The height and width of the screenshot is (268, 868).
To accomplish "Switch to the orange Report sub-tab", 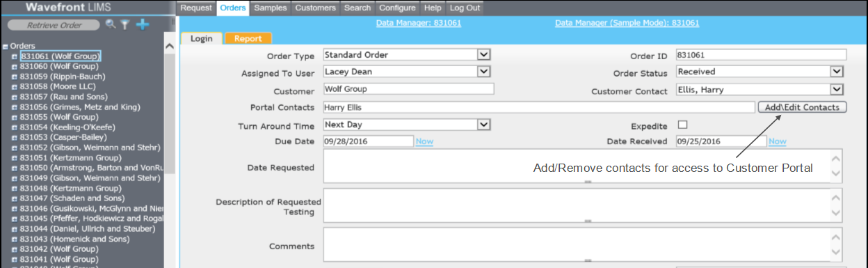I will click(x=248, y=38).
